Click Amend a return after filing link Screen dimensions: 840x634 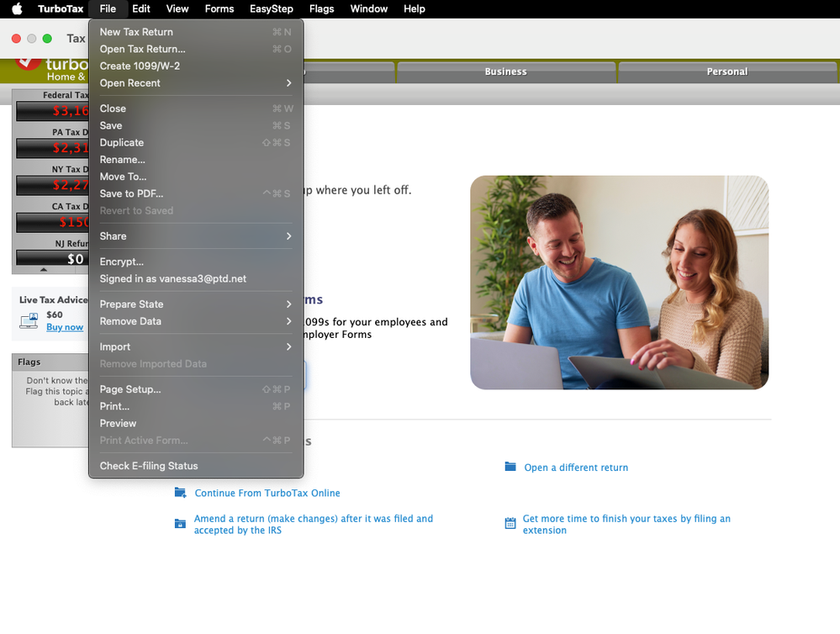[314, 524]
